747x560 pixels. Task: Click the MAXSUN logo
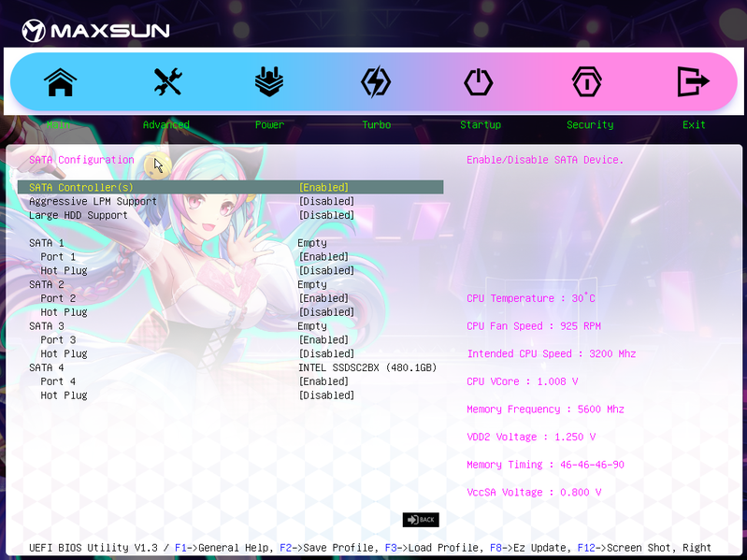(95, 31)
